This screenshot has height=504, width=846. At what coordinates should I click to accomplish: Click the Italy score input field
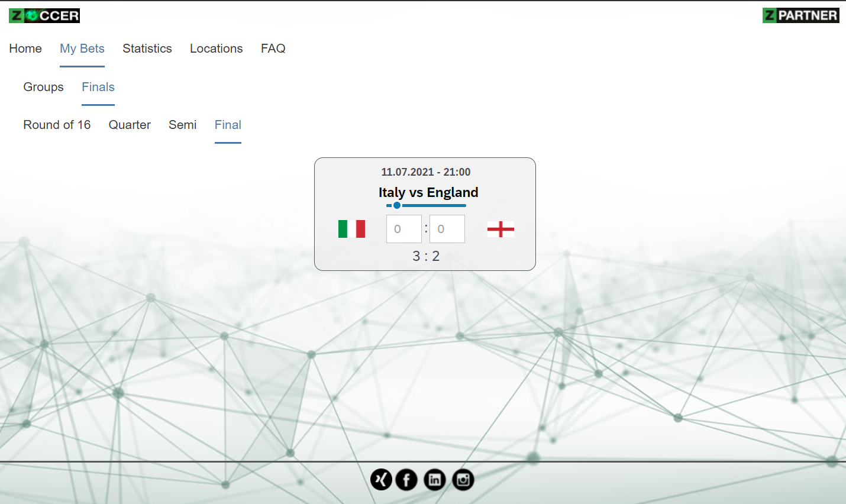[403, 229]
